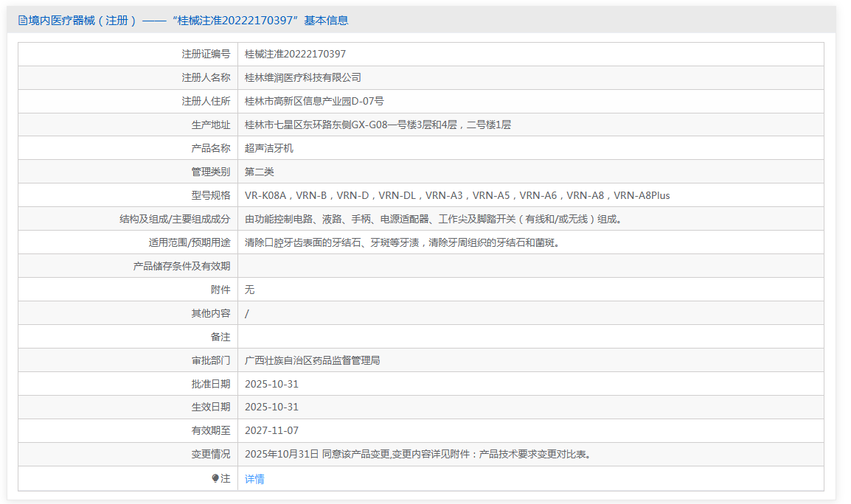Image resolution: width=851 pixels, height=504 pixels.
Task: Select the 其他内容 label cell
Action: click(128, 314)
